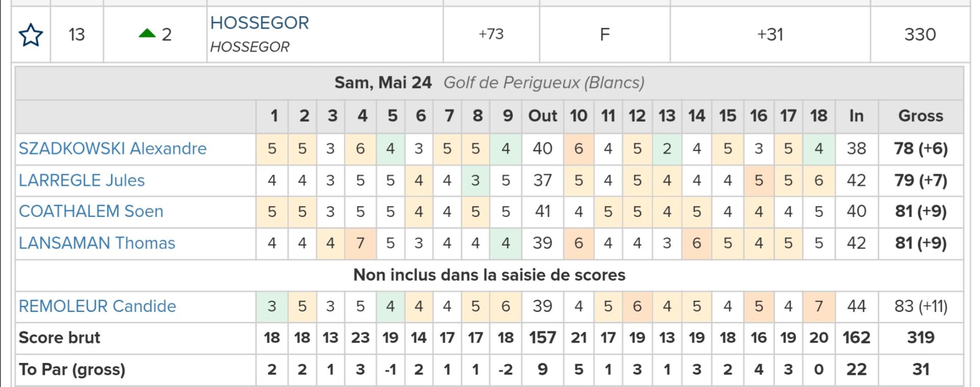Click the Score brut total 319

click(920, 337)
